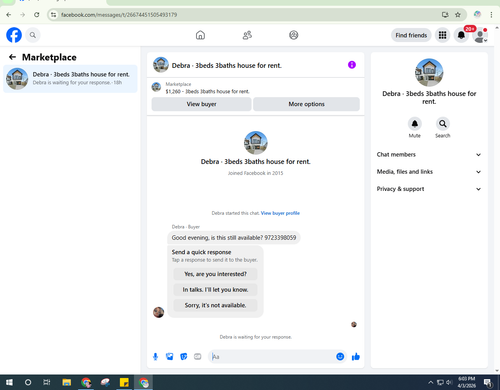Image resolution: width=500 pixels, height=390 pixels.
Task: Click the Find friends button
Action: tap(411, 35)
